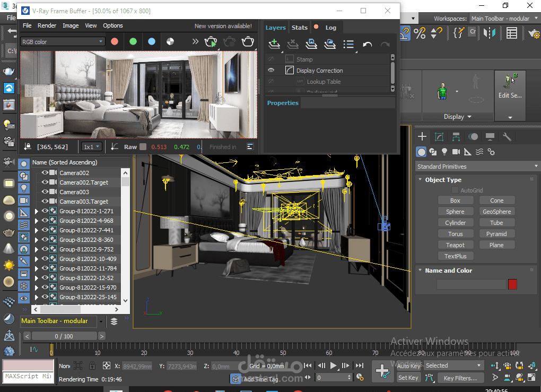Screen dimensions: 541x392
Task: Click the Raw color value swatch
Action: [x=143, y=146]
